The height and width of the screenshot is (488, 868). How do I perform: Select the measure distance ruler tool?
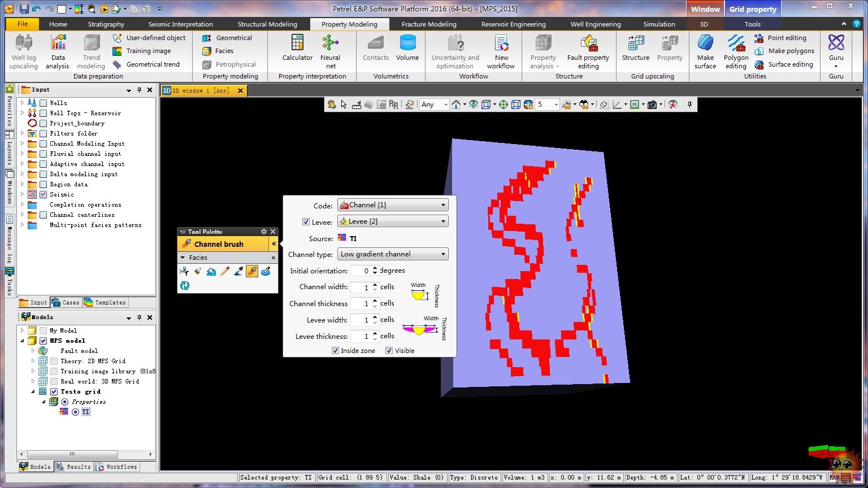(357, 104)
